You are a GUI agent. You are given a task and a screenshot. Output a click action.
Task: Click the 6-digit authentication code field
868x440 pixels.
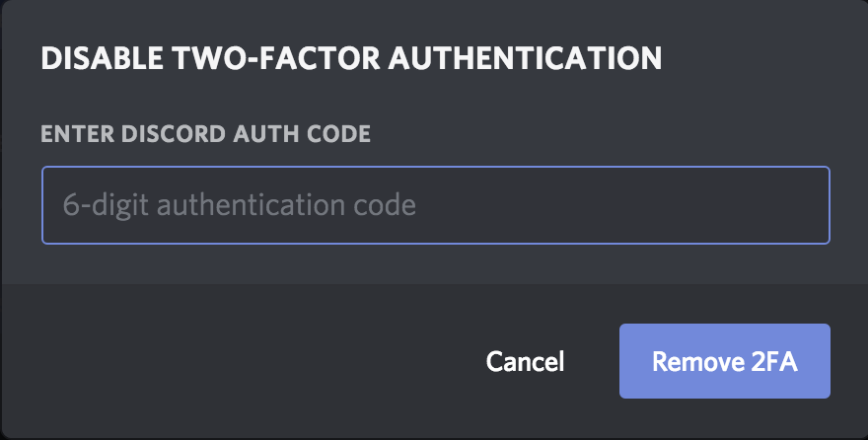tap(436, 205)
